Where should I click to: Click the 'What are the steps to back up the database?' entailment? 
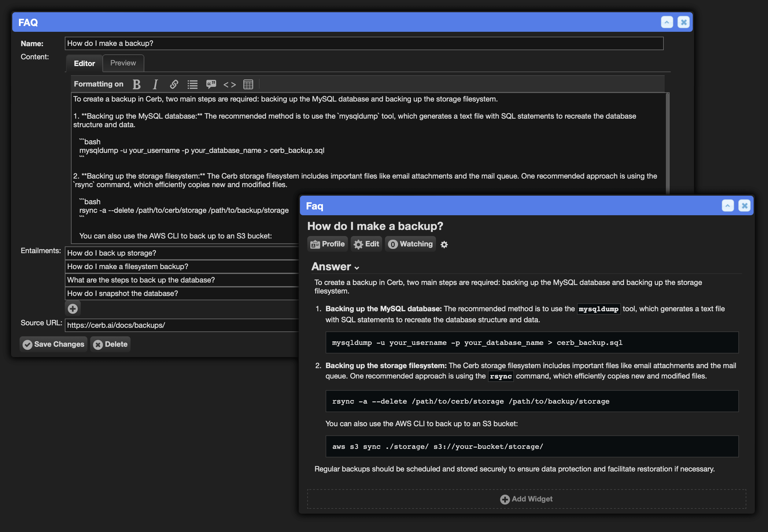[182, 280]
